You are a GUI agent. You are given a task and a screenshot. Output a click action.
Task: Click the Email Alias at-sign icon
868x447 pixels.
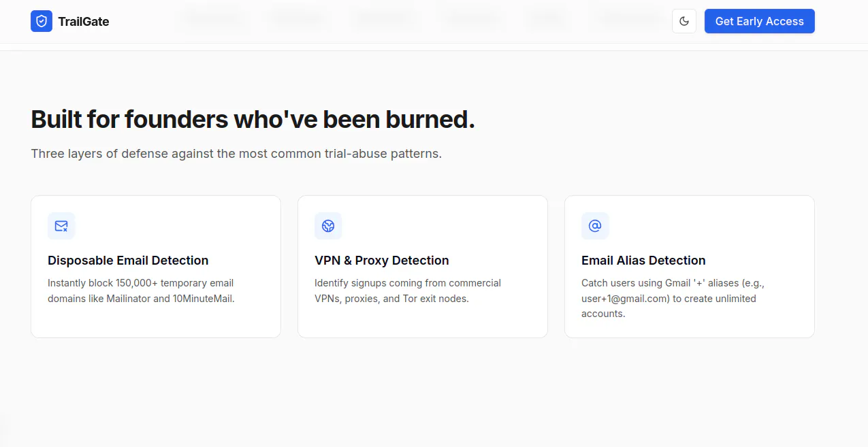pos(595,226)
